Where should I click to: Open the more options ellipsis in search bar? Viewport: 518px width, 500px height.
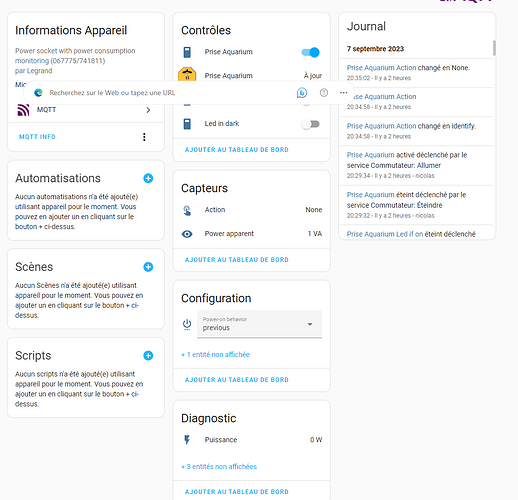pyautogui.click(x=343, y=93)
